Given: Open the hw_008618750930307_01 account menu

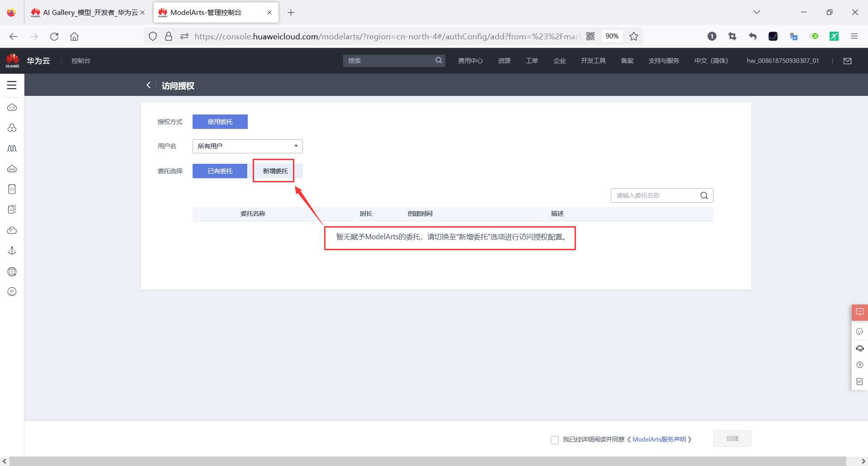Looking at the screenshot, I should tap(783, 61).
